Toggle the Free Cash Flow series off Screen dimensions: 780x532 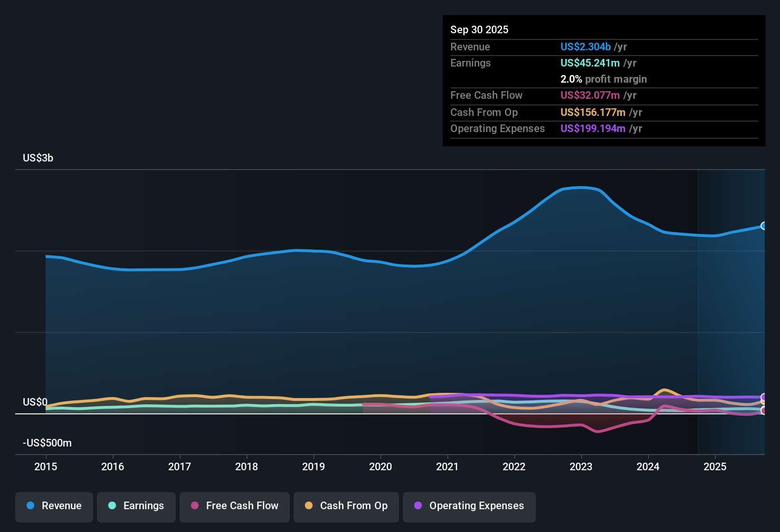234,506
